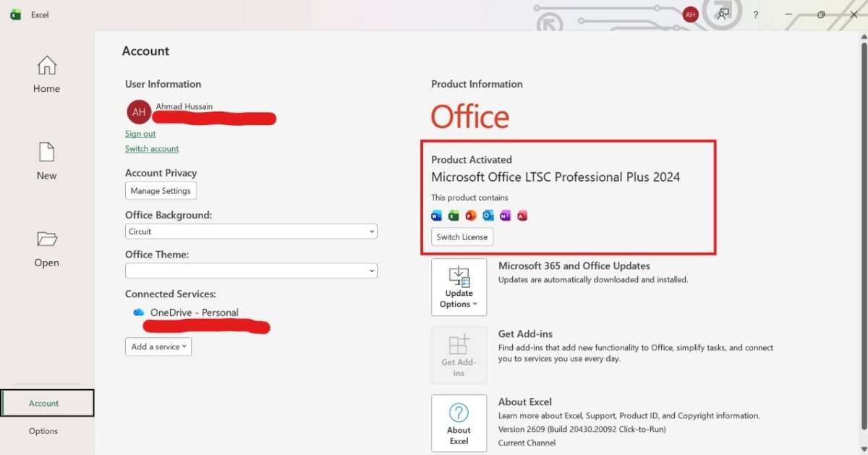The height and width of the screenshot is (455, 868).
Task: Click the PowerPoint icon in product contents
Action: click(471, 216)
